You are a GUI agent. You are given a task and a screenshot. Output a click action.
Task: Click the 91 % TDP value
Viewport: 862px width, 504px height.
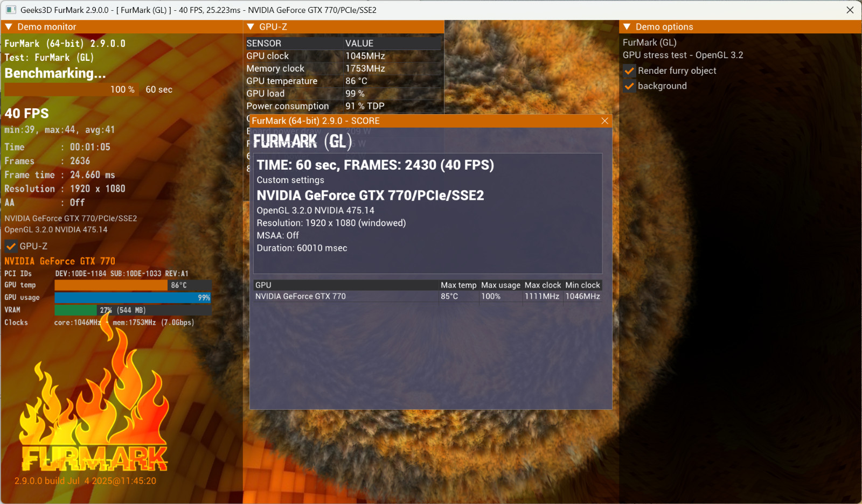click(x=365, y=106)
